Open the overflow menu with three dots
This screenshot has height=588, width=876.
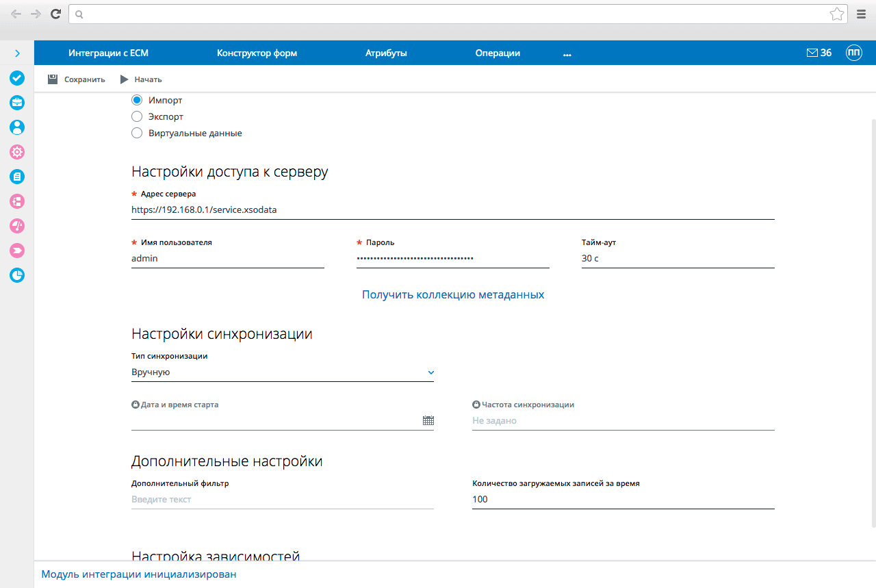567,54
